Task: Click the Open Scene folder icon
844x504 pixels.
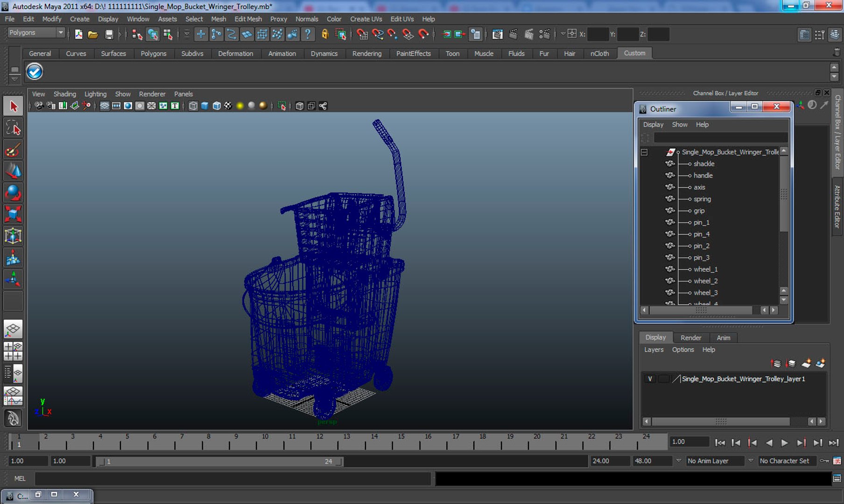Action: pos(93,34)
